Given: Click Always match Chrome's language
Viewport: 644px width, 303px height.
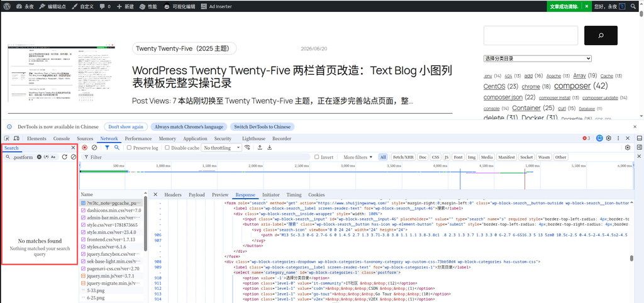Looking at the screenshot, I should (x=189, y=126).
